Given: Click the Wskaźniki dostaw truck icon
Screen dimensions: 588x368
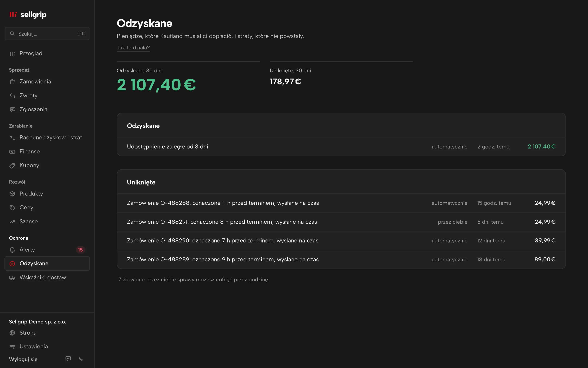Looking at the screenshot, I should (x=12, y=278).
